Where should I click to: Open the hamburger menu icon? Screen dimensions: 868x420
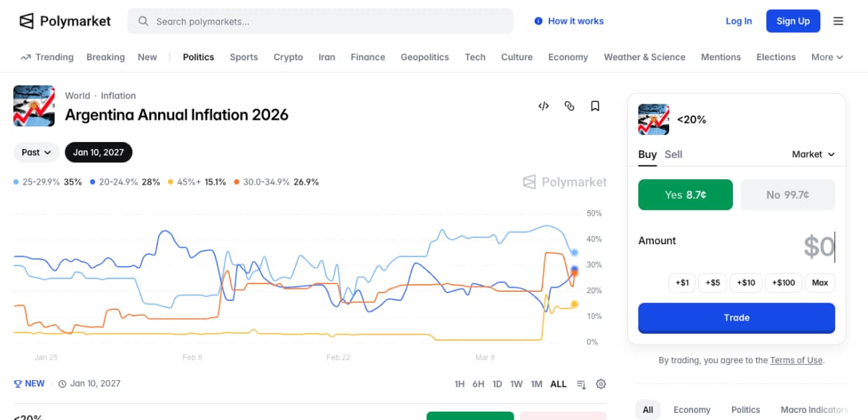(x=838, y=21)
